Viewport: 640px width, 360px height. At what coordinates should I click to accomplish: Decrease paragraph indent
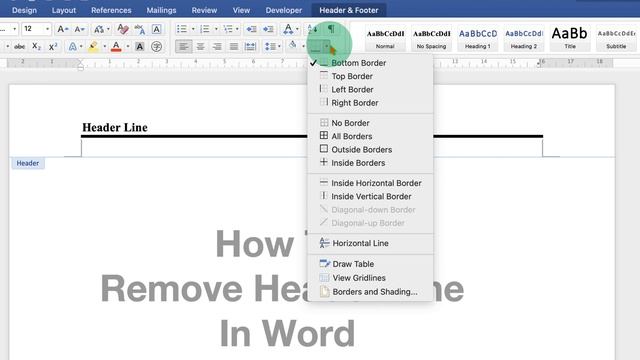tap(251, 29)
